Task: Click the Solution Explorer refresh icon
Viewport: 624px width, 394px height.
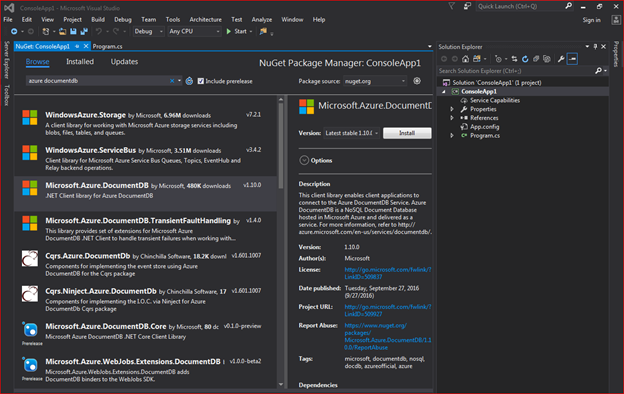Action: tap(525, 59)
